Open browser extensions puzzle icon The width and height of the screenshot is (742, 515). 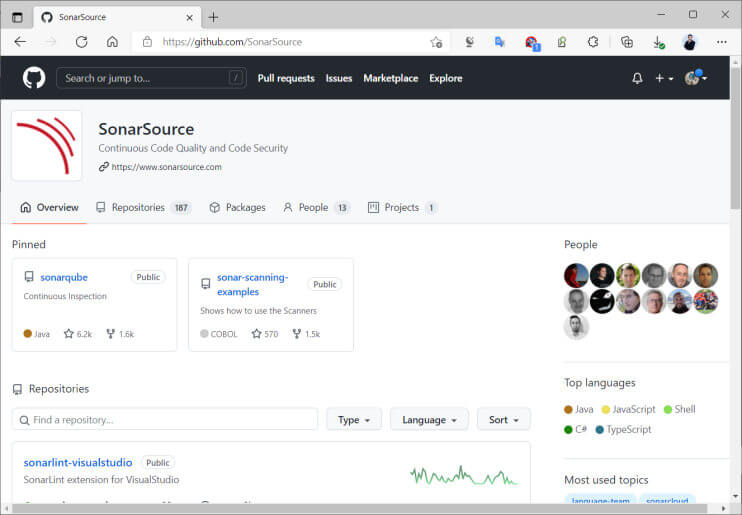click(593, 42)
